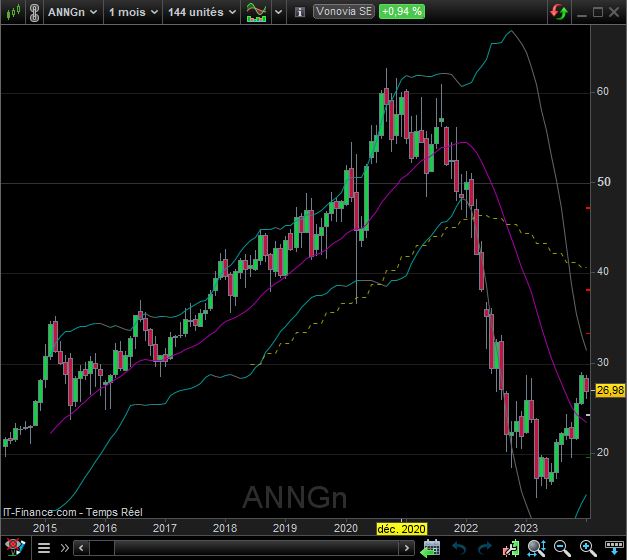Open the candlestick chart style icon
This screenshot has width=629, height=560.
(x=13, y=12)
